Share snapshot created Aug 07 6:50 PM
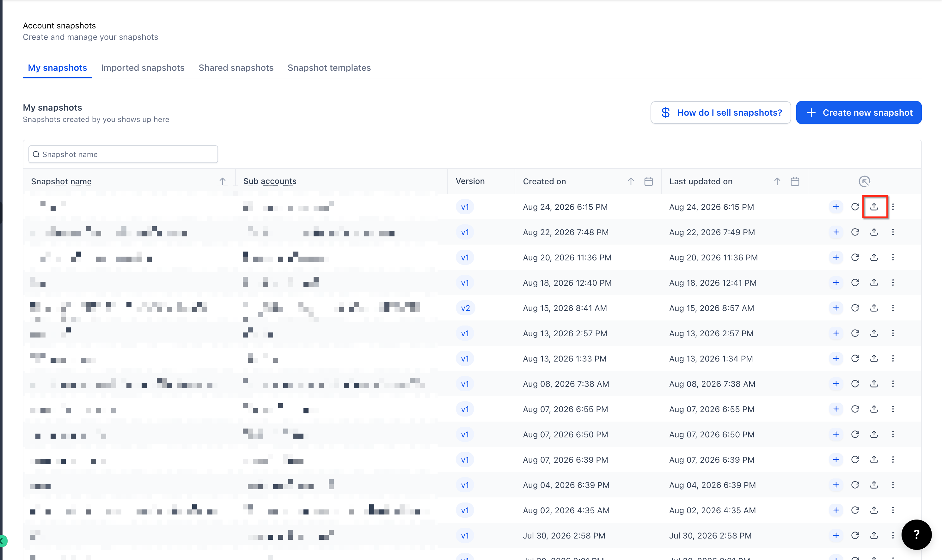Viewport: 942px width, 560px height. coord(874,434)
